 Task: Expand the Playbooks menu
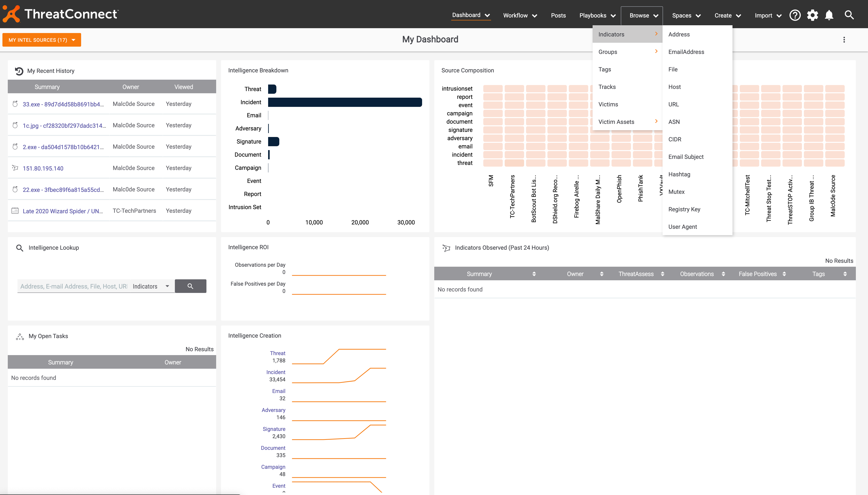(x=597, y=15)
